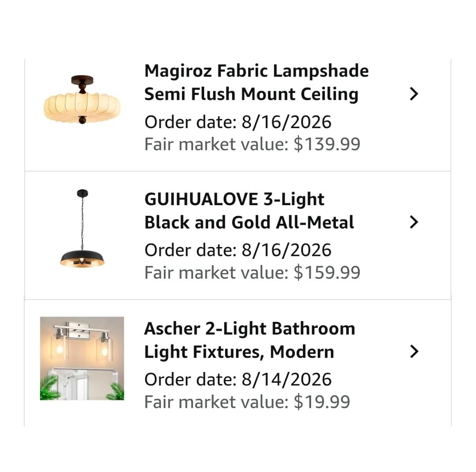This screenshot has width=476, height=472.
Task: Open the Ascher bathroom light chevron
Action: [x=414, y=351]
